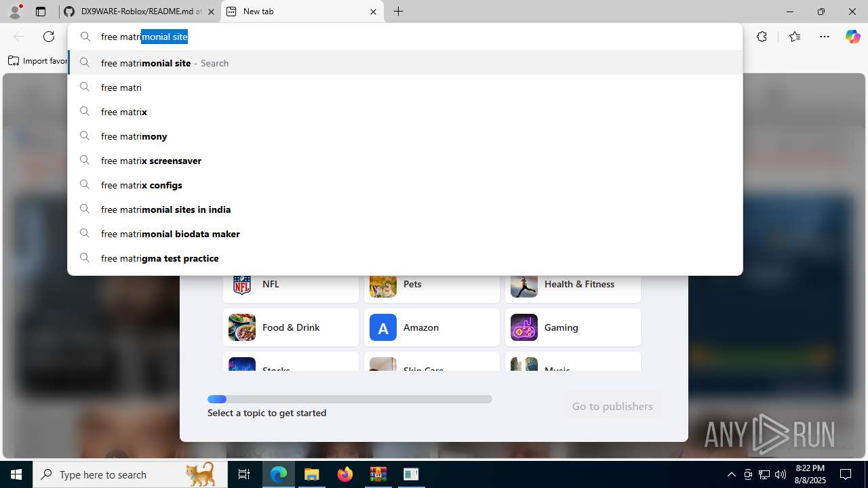
Task: Open the Favorites star icon
Action: [795, 37]
